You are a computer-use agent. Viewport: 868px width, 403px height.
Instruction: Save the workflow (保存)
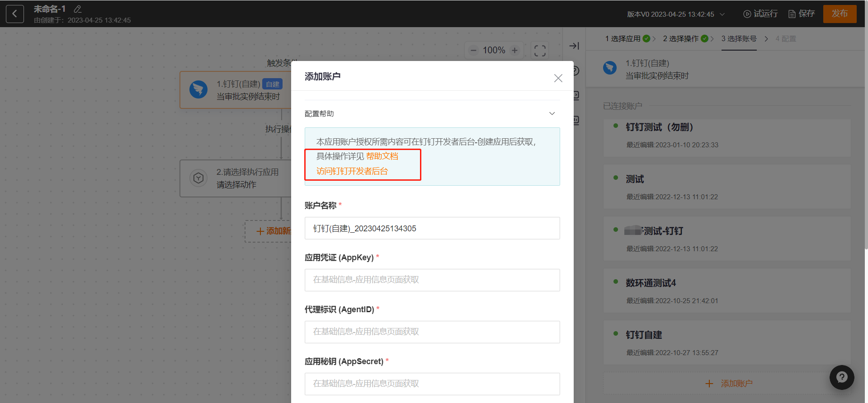[802, 14]
